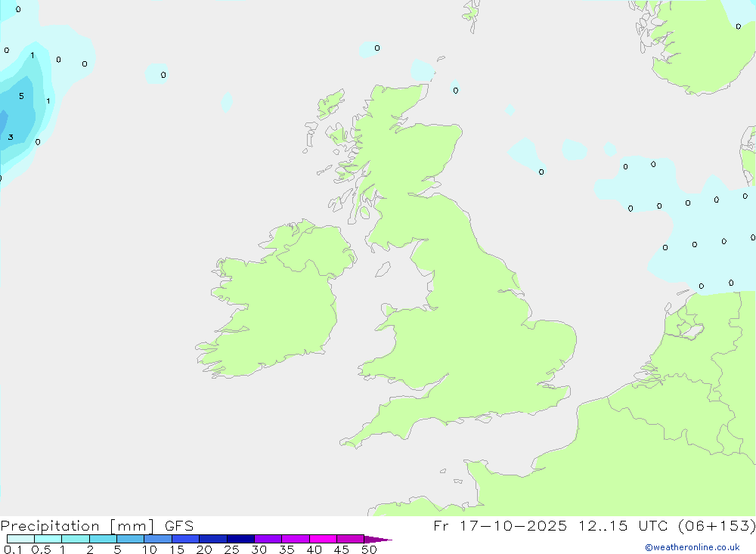Click the over-50 mm arrow tip on legend
Image resolution: width=756 pixels, height=554 pixels.
[x=377, y=539]
